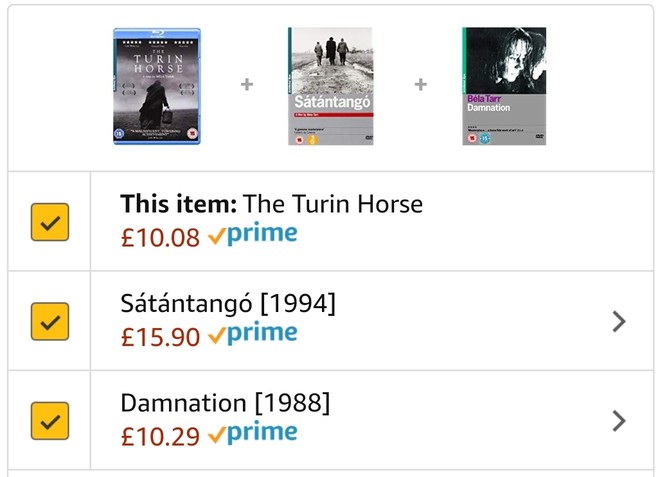Click the £10.08 price of The Turin Horse

coord(160,238)
